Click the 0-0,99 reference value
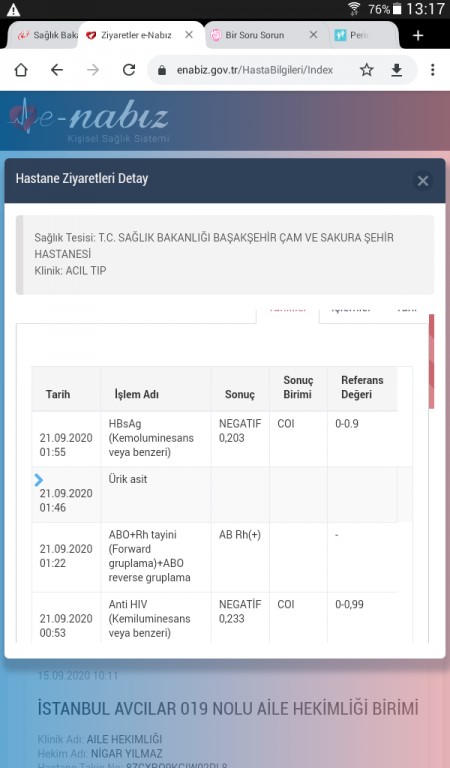This screenshot has height=768, width=450. pos(349,604)
